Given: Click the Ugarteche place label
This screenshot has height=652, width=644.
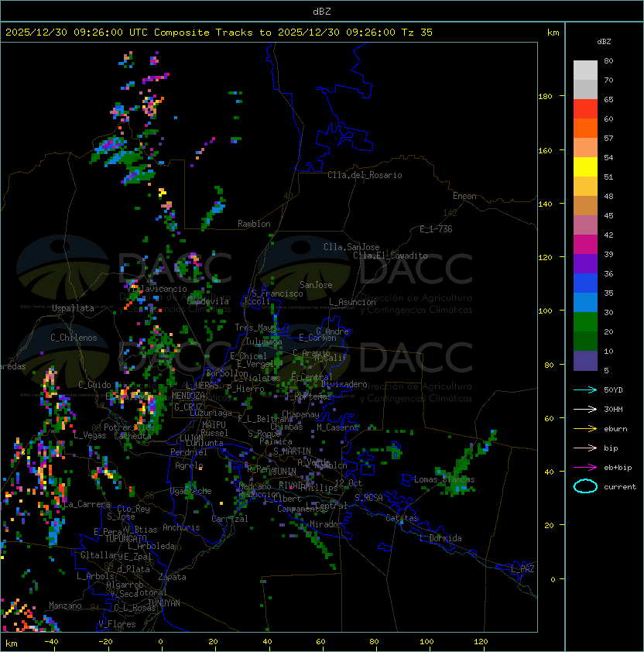Looking at the screenshot, I should [x=191, y=491].
